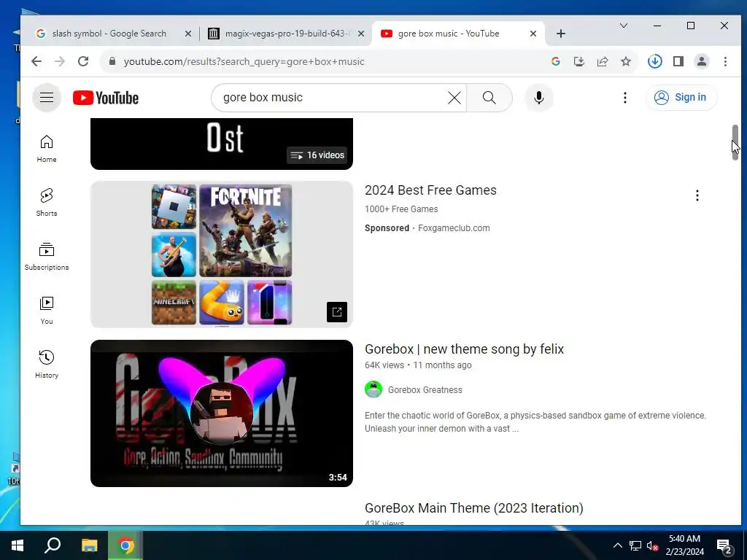Image resolution: width=747 pixels, height=560 pixels.
Task: Open Chrome downloads icon
Action: [654, 61]
